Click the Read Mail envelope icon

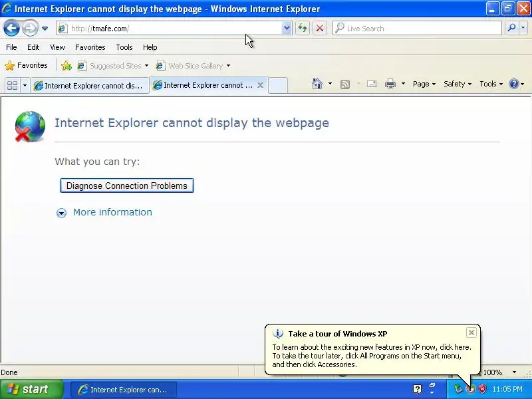pos(372,84)
